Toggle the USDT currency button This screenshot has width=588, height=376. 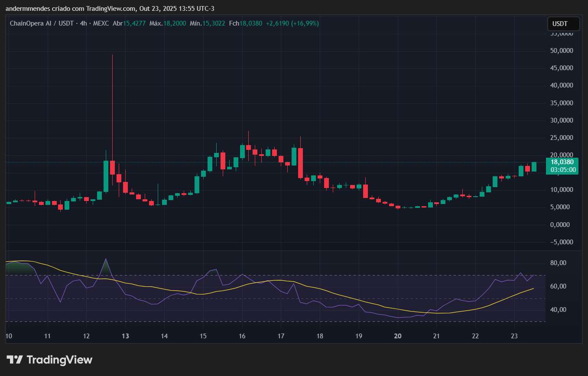[x=563, y=24]
